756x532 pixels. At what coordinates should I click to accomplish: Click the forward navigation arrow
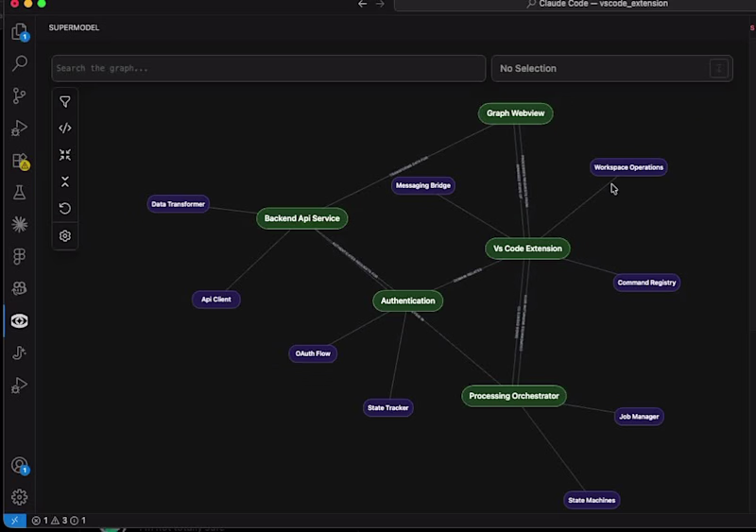click(380, 4)
